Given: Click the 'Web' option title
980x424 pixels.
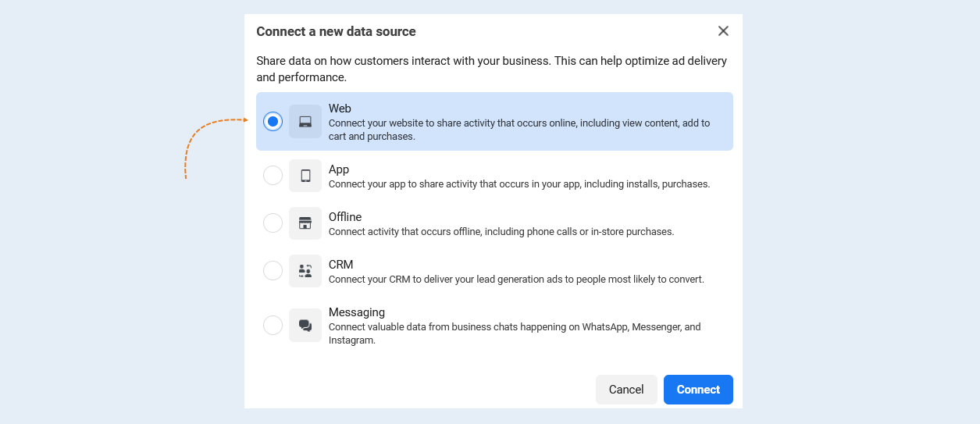Looking at the screenshot, I should pos(340,109).
